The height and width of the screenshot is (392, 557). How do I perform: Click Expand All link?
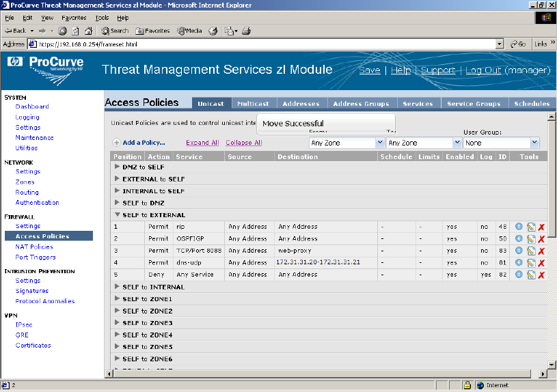(202, 142)
